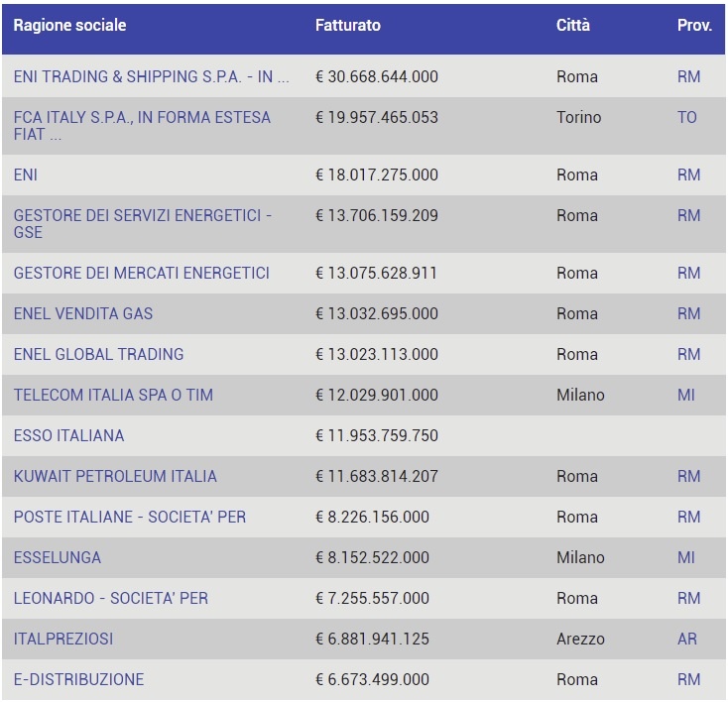The width and height of the screenshot is (728, 702).
Task: Click the Ragione sociale column header
Action: [69, 26]
